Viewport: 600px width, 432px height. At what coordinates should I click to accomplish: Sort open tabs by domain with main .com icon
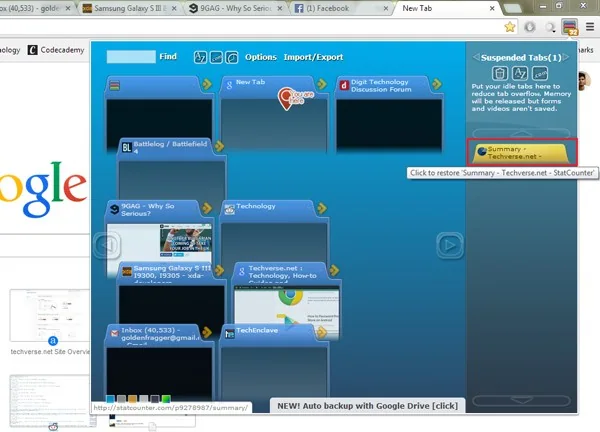tap(216, 57)
